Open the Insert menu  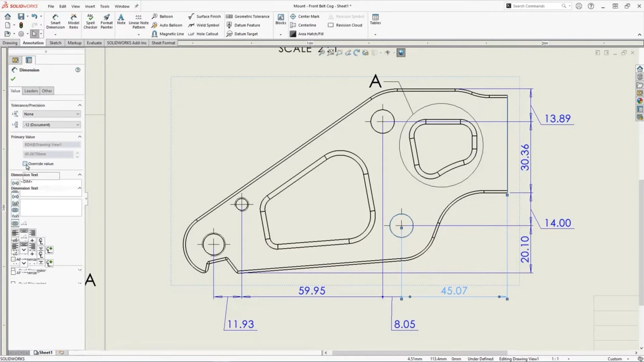[90, 6]
